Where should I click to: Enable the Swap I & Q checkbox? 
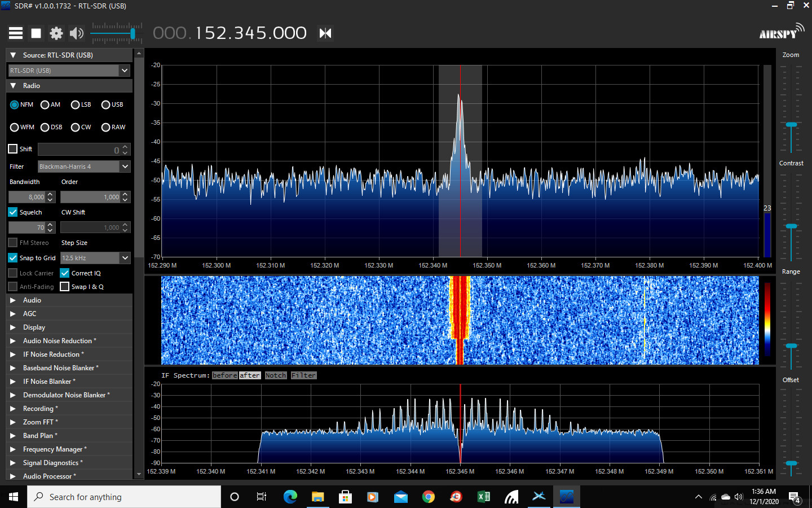[x=65, y=287]
